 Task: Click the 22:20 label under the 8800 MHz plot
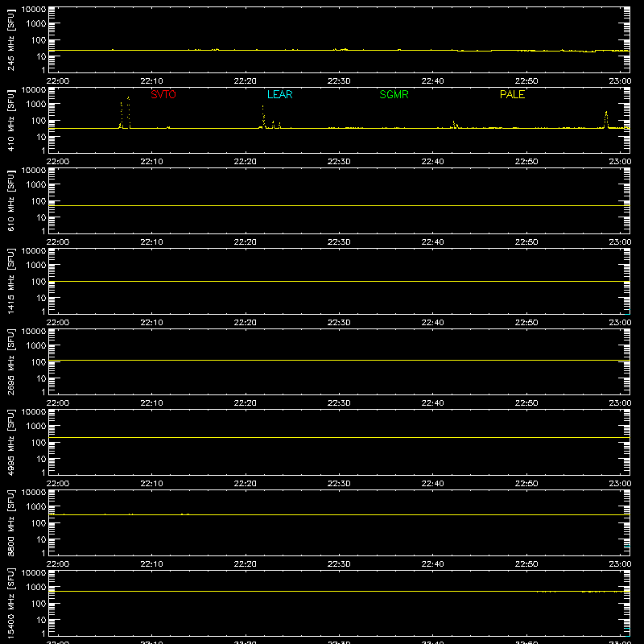pyautogui.click(x=246, y=564)
